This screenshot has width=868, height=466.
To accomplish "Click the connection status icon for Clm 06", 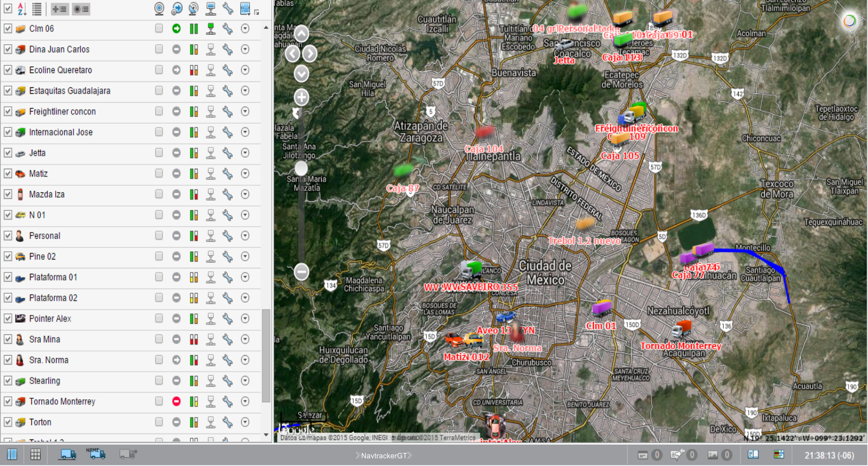I will click(x=210, y=28).
